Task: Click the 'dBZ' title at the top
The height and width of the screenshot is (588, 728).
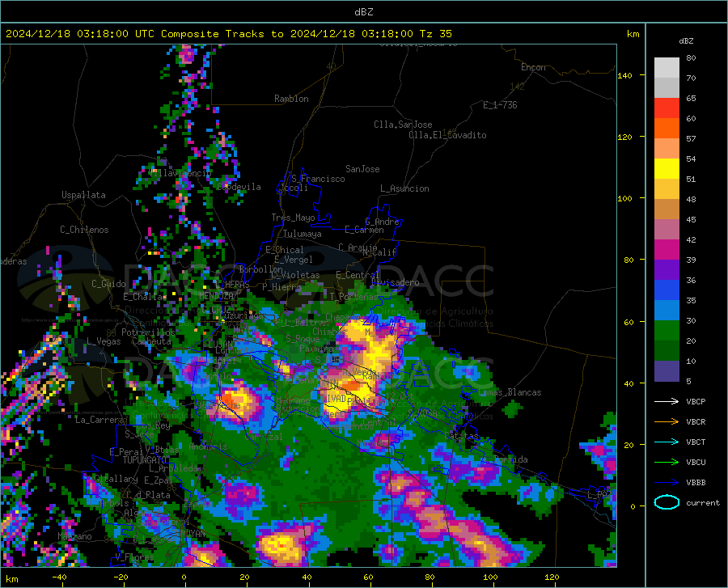Action: (363, 12)
